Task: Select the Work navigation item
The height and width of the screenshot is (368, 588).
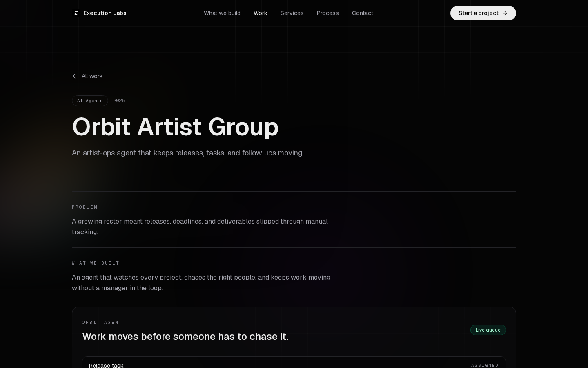Action: click(x=260, y=13)
